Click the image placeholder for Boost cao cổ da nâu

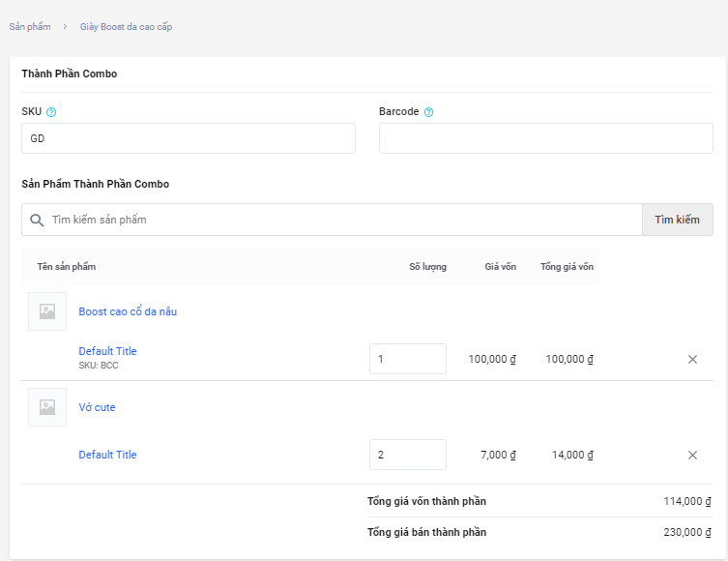pos(47,311)
